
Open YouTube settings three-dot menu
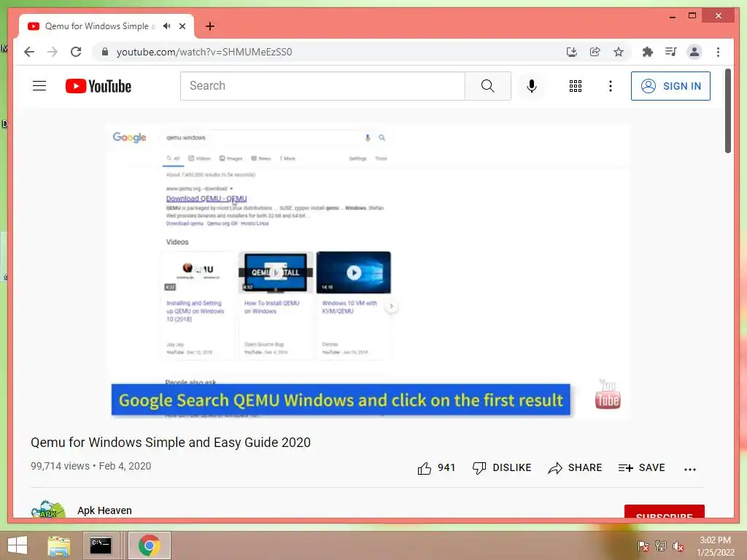611,86
